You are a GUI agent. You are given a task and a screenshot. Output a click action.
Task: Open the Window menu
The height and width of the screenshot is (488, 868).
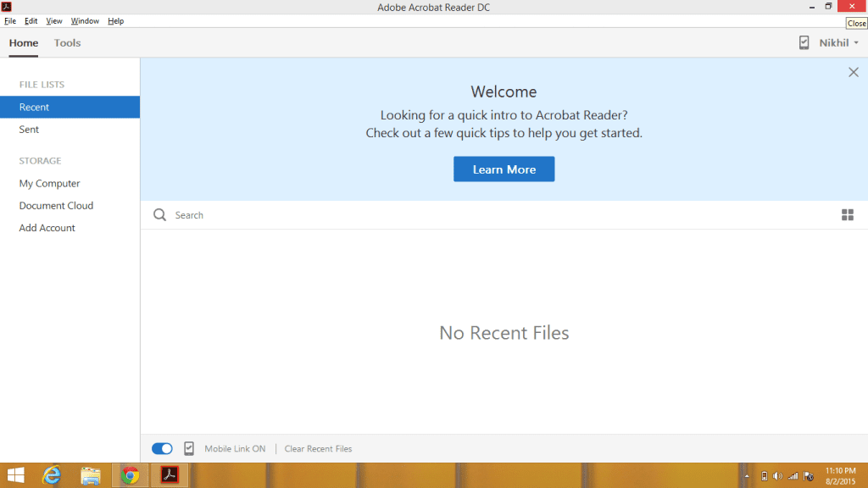(x=85, y=21)
